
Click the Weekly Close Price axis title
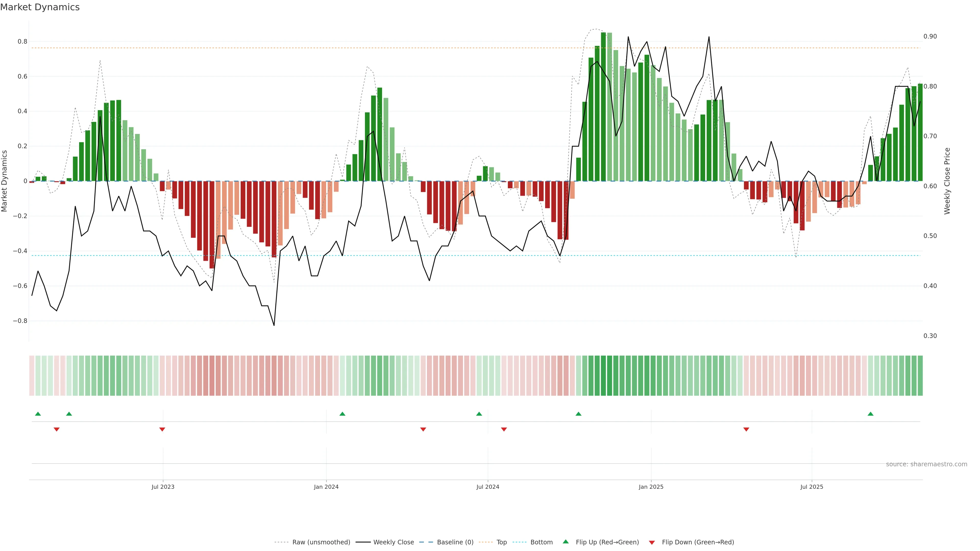point(947,181)
